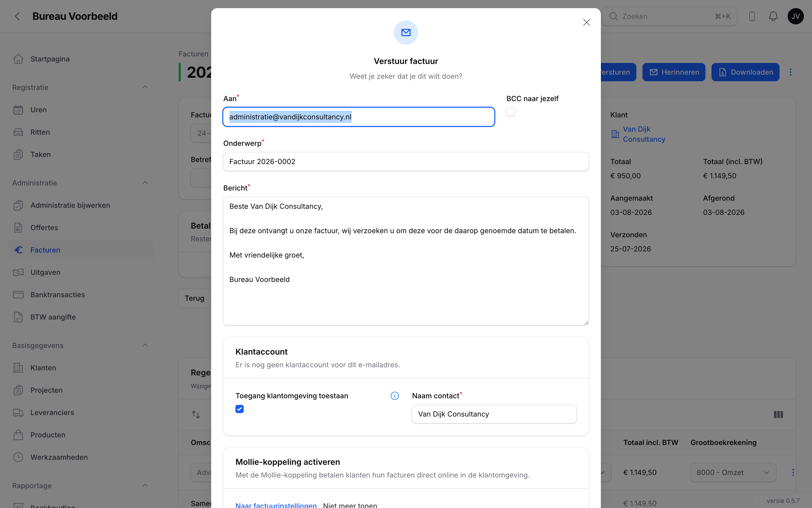812x508 pixels.
Task: Open three-dot menu on the invoice row
Action: [793, 472]
